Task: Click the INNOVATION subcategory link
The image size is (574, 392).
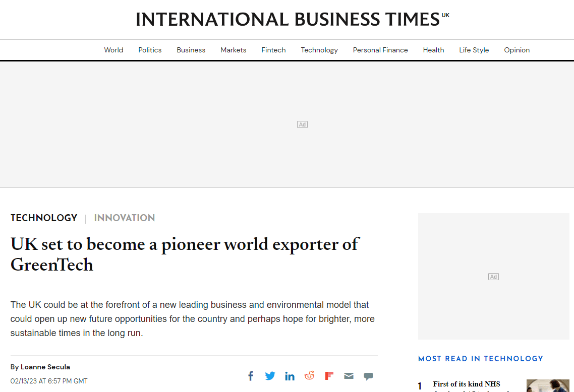Action: (x=125, y=218)
